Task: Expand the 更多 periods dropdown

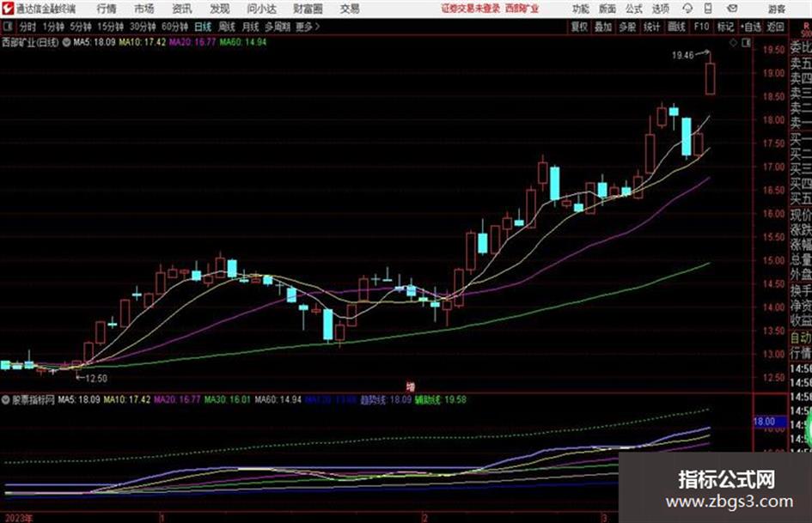Action: point(308,27)
